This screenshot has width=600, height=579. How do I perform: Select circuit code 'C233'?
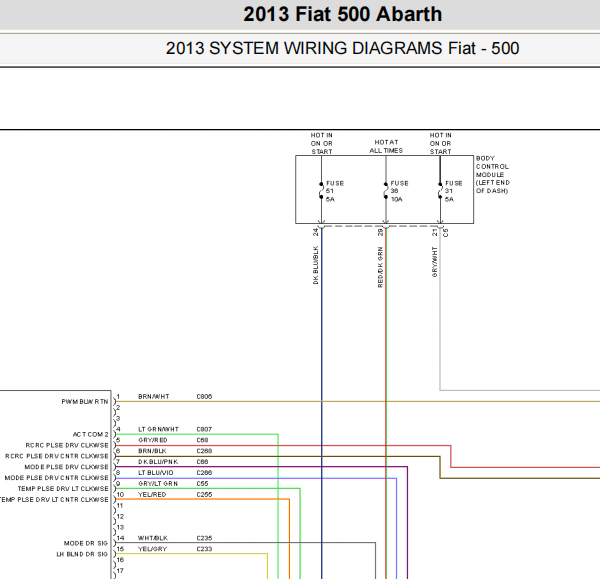[x=204, y=549]
